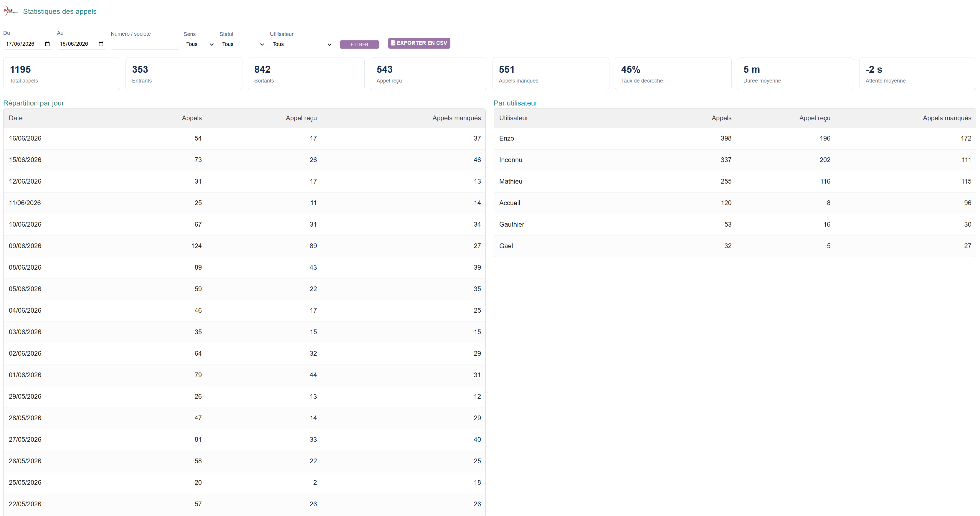Click EXPORTER EN CSV button
The image size is (980, 516).
tap(419, 43)
